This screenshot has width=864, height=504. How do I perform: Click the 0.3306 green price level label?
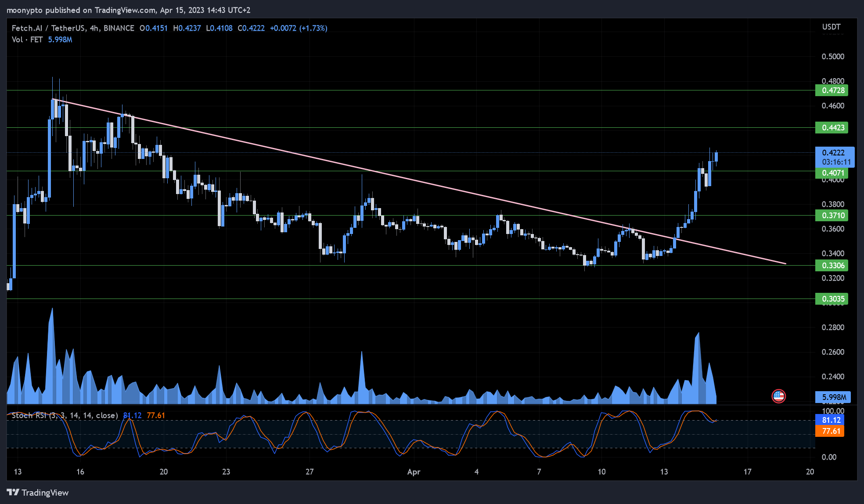(x=832, y=266)
